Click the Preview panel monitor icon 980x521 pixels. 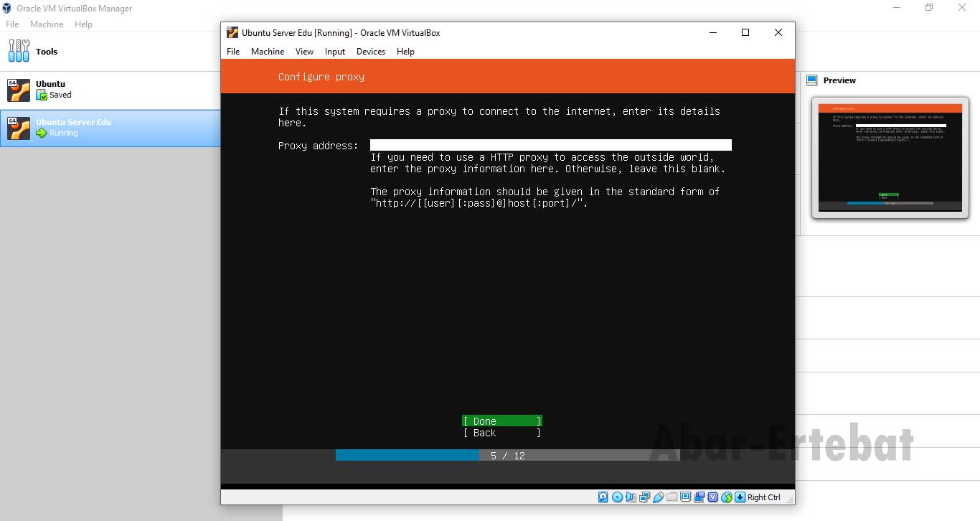click(x=812, y=80)
